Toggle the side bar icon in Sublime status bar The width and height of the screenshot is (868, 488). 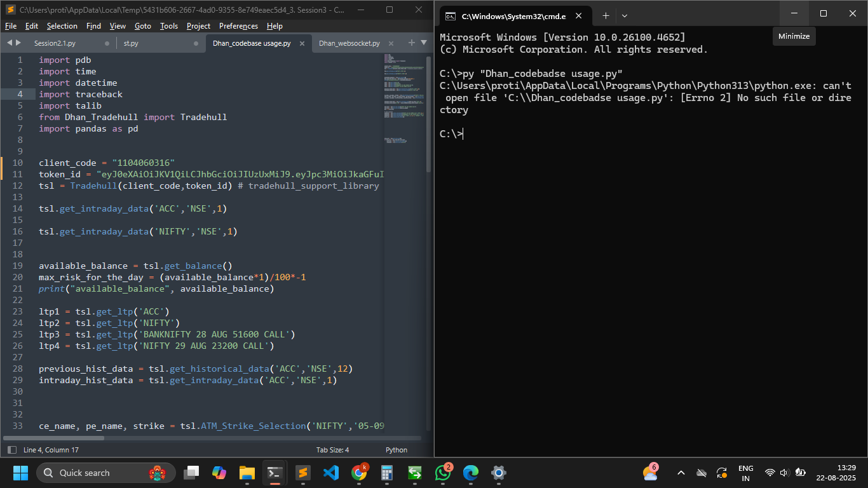pyautogui.click(x=12, y=450)
